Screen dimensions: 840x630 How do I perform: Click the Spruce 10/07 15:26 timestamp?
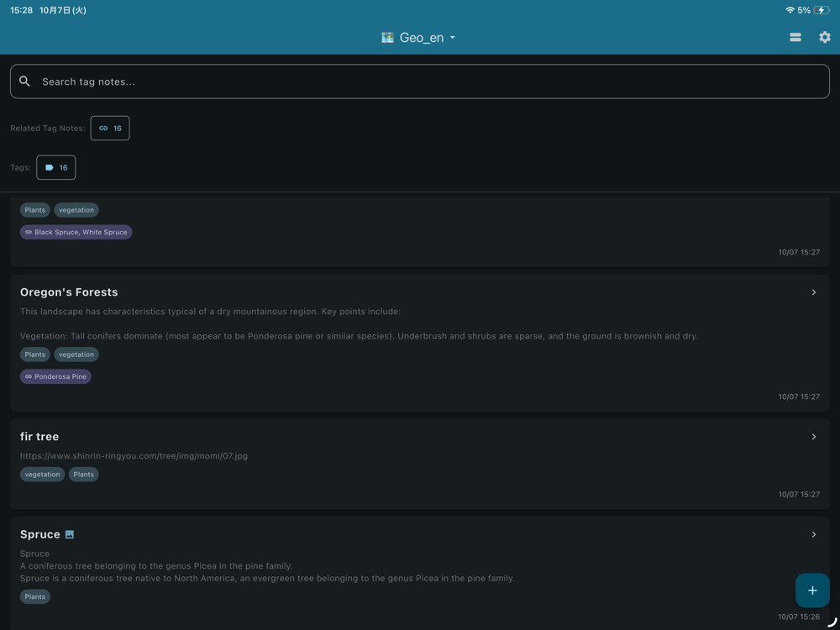[799, 617]
